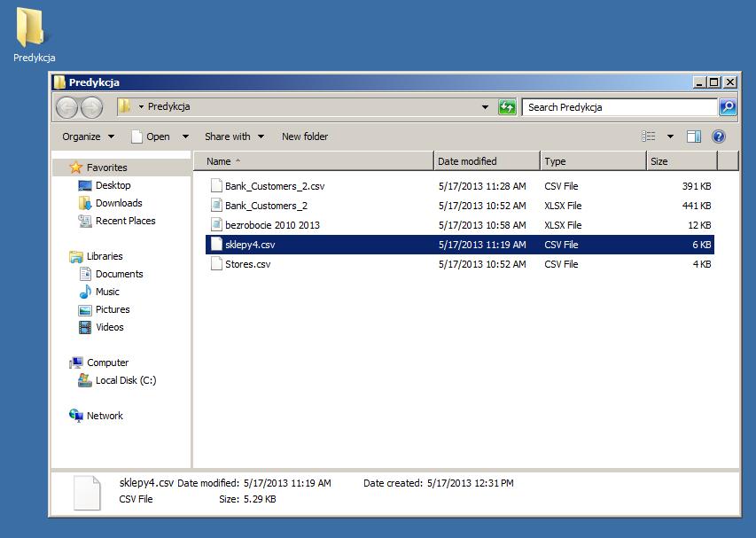The image size is (756, 538).
Task: Click the Size: 5.29 KB details entry
Action: click(x=247, y=499)
